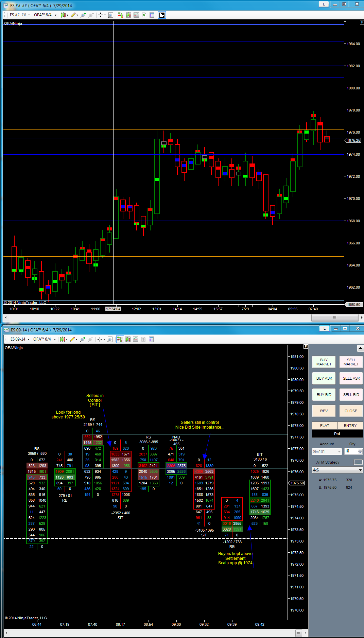The height and width of the screenshot is (638, 364).
Task: Click bottom chart horizontal scrollbar thumb
Action: (x=298, y=633)
